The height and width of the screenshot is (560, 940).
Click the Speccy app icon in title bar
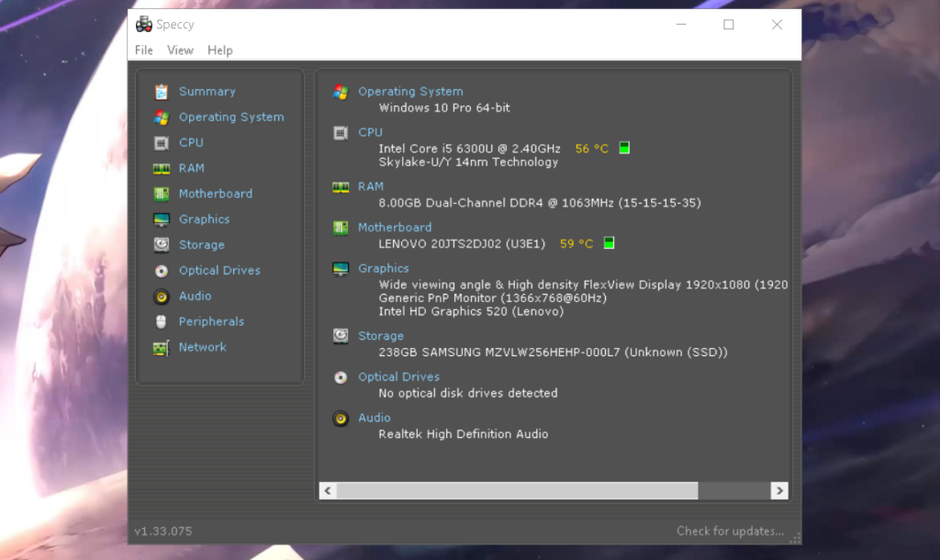[144, 25]
